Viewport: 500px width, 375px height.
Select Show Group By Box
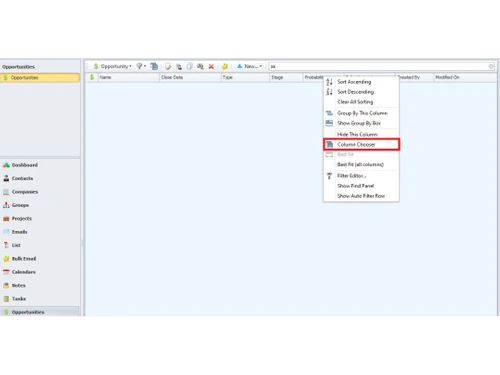(361, 123)
